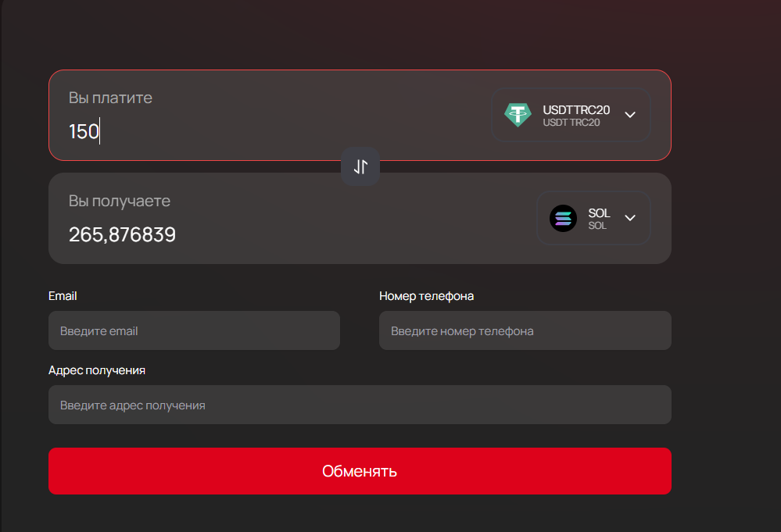Click the Номер телефона label
The height and width of the screenshot is (532, 781).
(426, 296)
